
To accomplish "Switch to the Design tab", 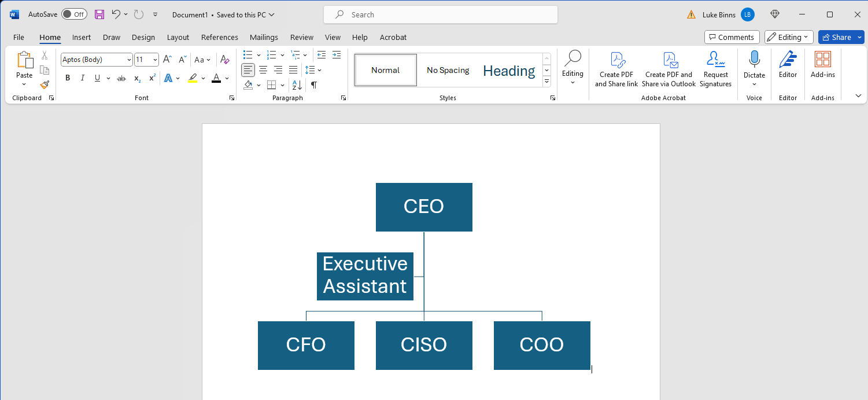I will pos(143,37).
